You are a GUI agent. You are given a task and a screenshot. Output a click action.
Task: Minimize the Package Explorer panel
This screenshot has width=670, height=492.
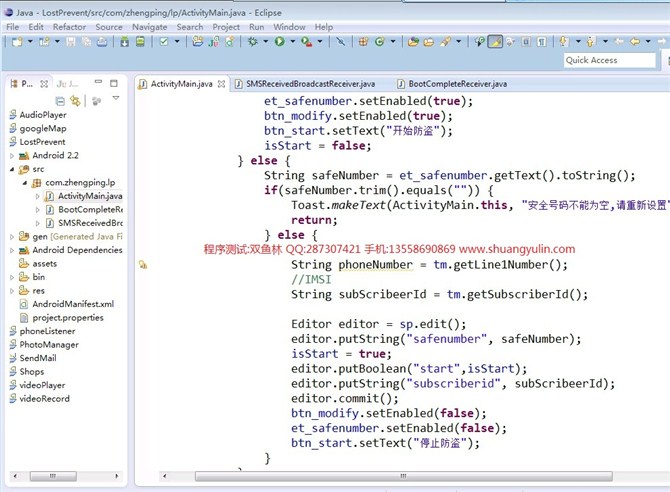[98, 81]
